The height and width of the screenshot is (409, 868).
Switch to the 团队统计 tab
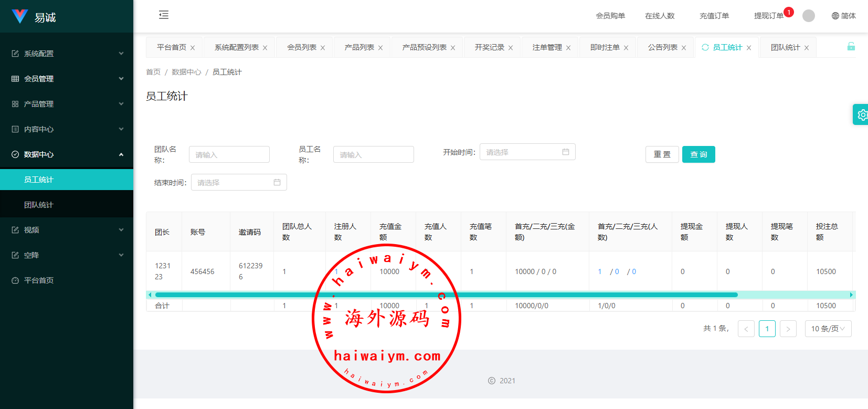[785, 47]
